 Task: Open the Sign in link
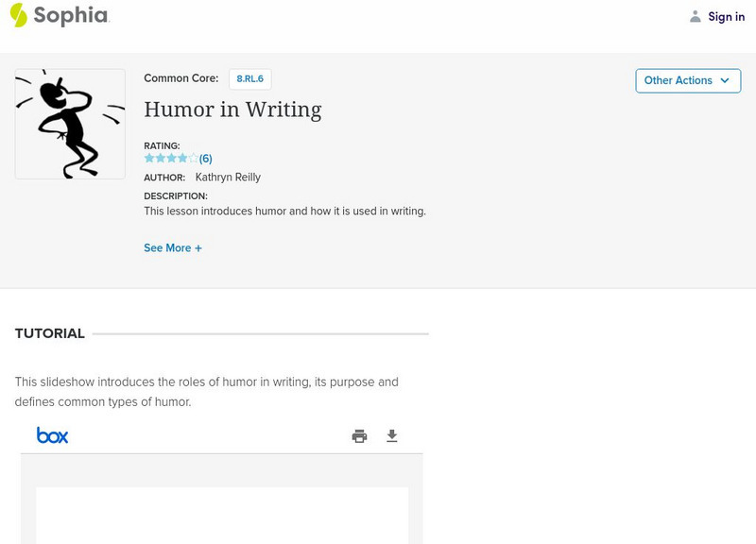point(726,17)
